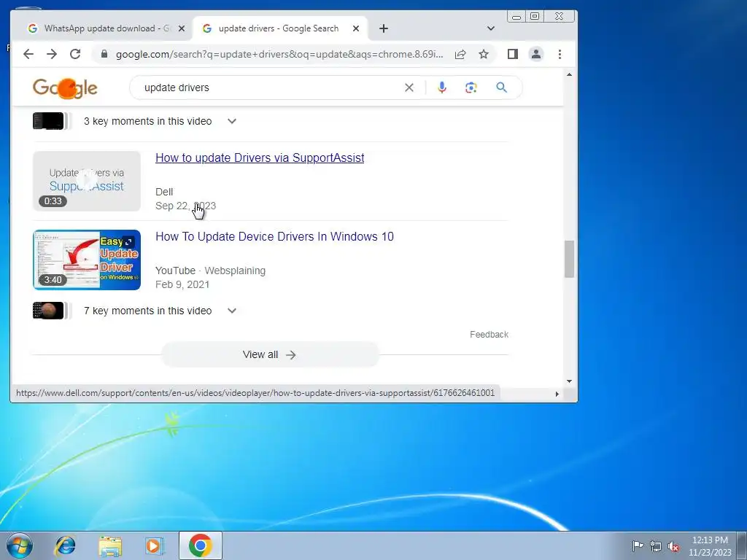Screen dimensions: 747x560
Task: Click into the update drivers search field
Action: click(271, 87)
